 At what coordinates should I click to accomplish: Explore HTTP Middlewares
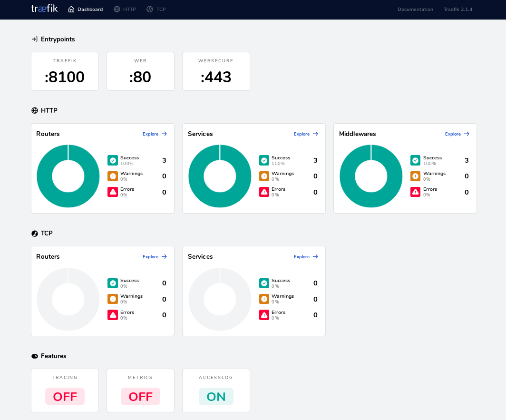pyautogui.click(x=453, y=134)
